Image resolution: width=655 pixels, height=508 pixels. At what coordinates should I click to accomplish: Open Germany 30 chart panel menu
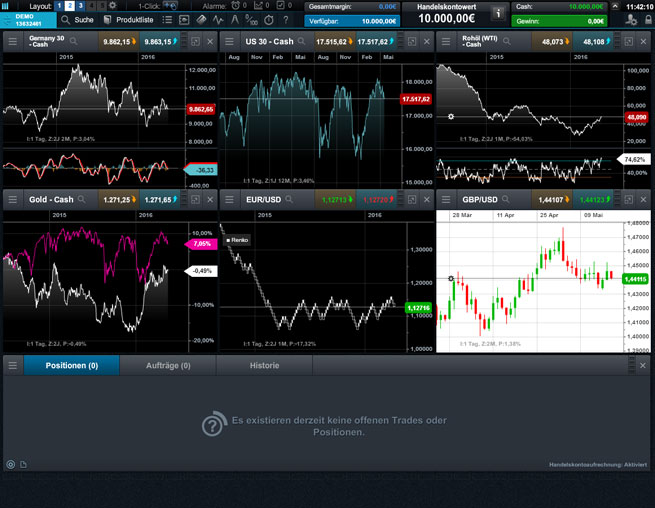[x=13, y=41]
